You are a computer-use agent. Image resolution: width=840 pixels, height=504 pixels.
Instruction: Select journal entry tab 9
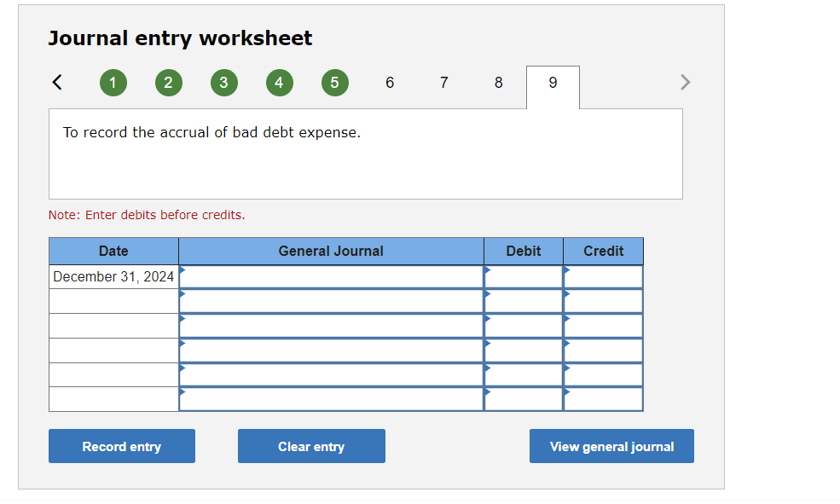[x=553, y=87]
